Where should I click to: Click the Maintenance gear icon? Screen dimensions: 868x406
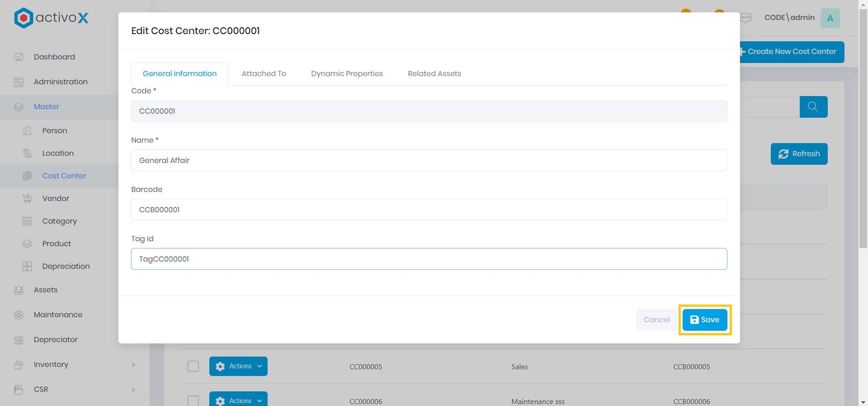pos(19,315)
